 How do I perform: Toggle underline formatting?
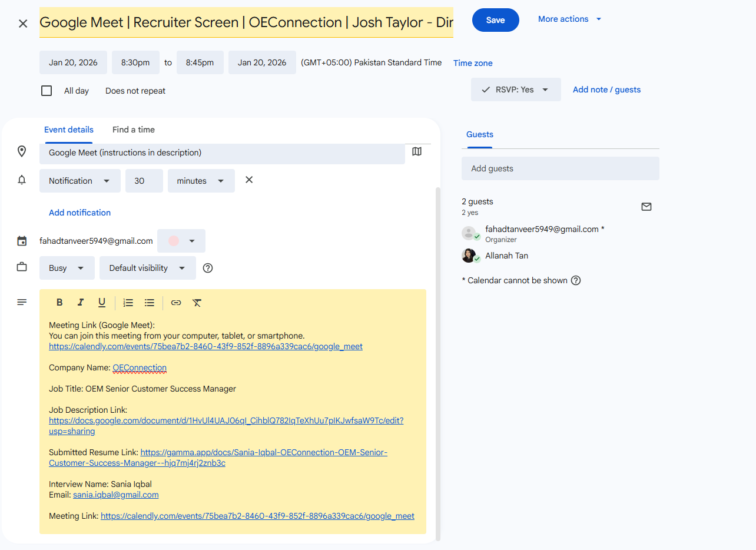[102, 303]
